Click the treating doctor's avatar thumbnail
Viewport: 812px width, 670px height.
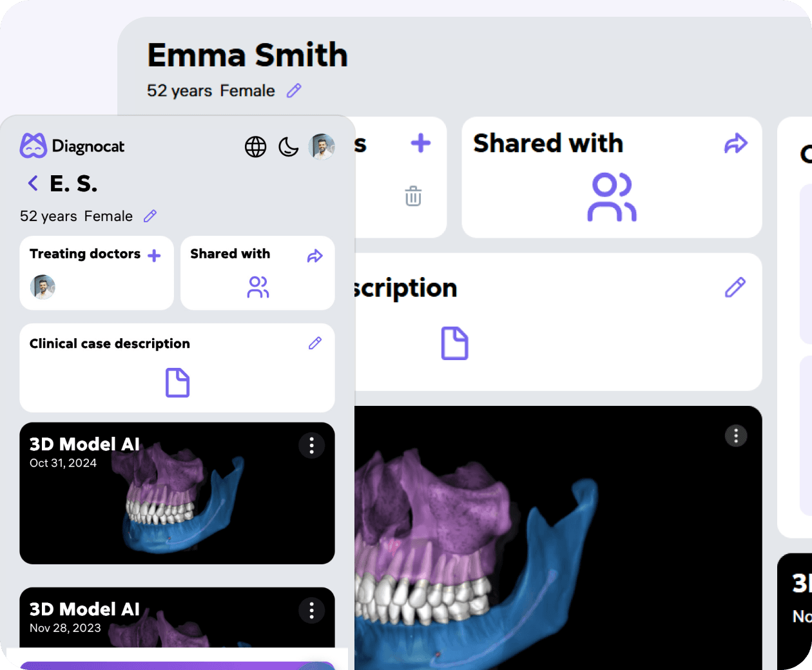pos(43,287)
